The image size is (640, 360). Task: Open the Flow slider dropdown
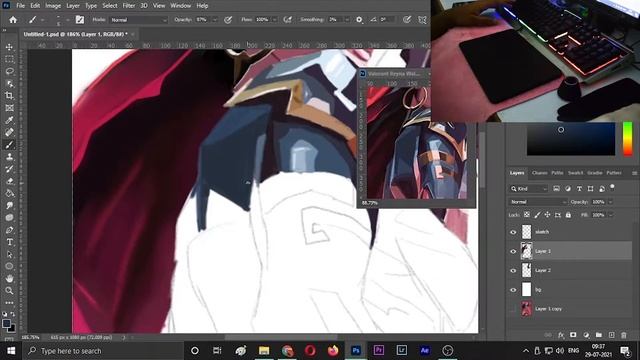pyautogui.click(x=274, y=20)
